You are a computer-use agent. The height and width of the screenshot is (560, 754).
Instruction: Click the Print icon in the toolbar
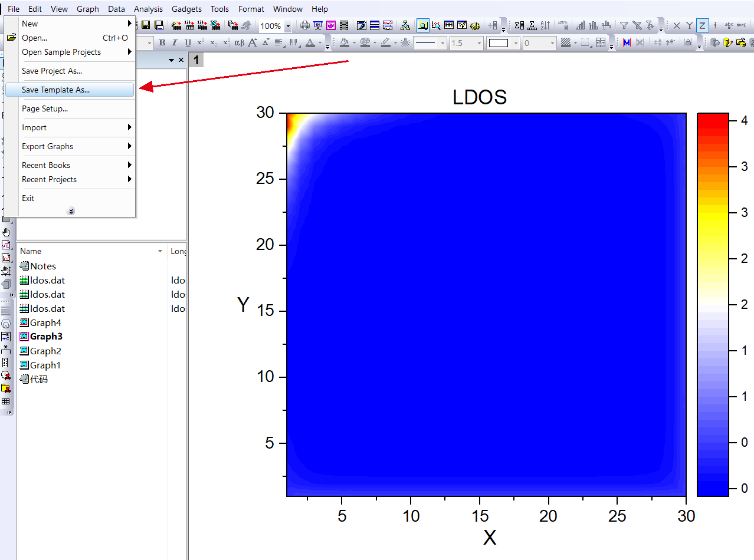[x=305, y=25]
